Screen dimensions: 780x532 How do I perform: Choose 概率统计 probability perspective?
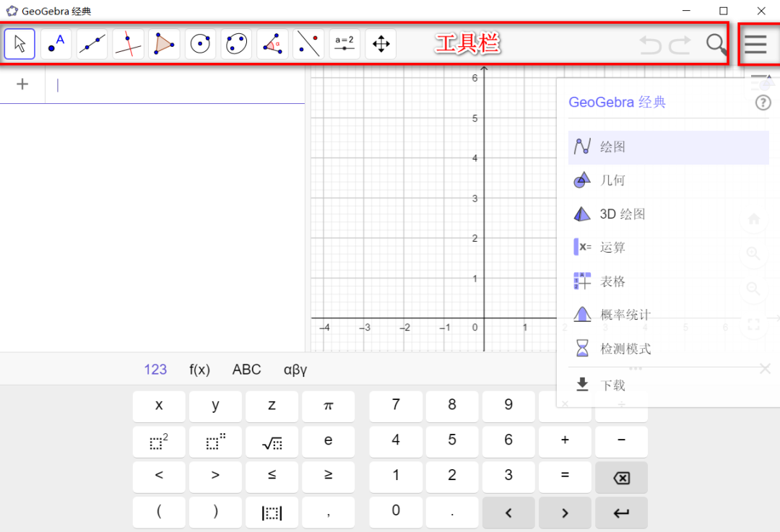pos(668,315)
